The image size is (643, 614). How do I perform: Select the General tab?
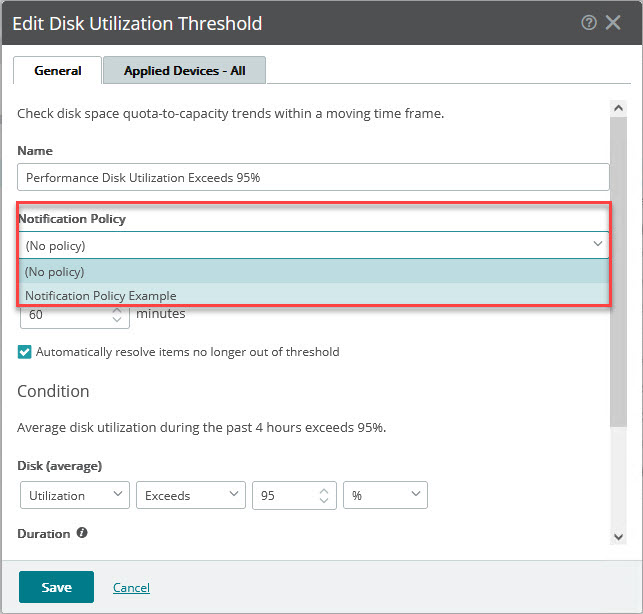coord(58,71)
